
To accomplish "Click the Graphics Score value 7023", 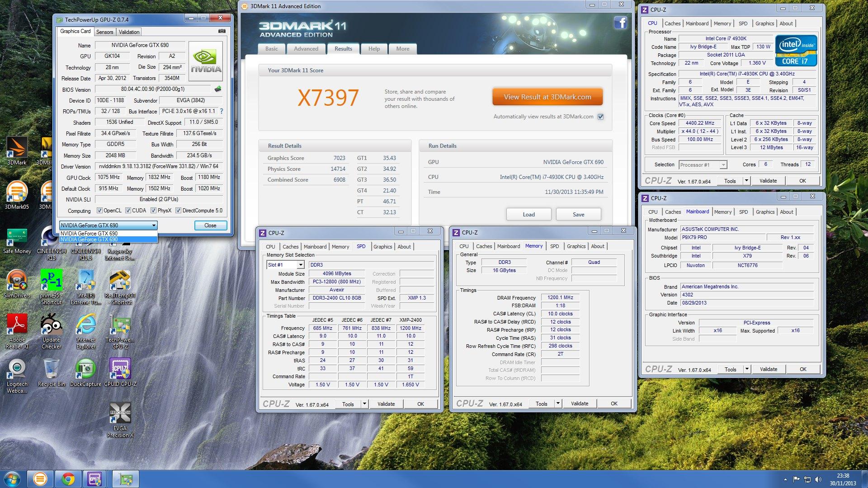I will [339, 158].
